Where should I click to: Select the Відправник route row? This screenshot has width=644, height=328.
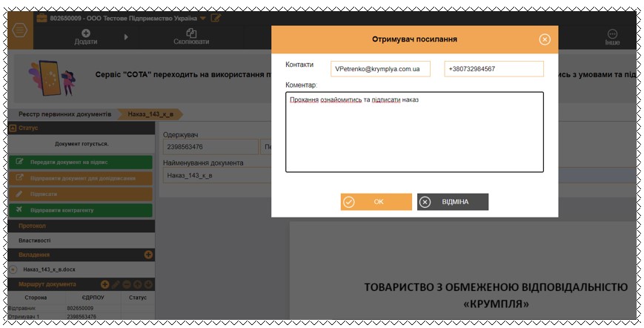click(x=82, y=308)
